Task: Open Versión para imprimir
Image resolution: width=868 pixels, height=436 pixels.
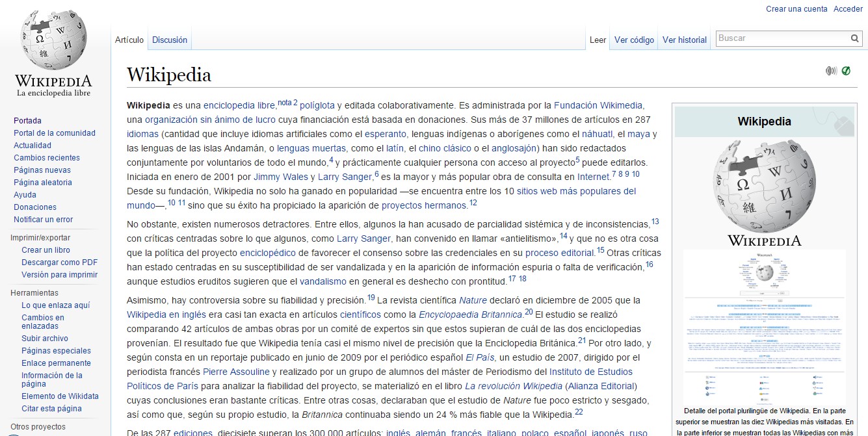Action: 60,275
